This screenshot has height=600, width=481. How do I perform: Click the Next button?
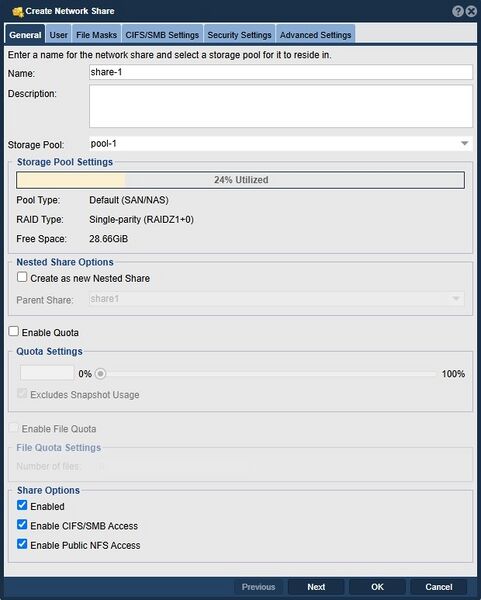click(x=316, y=587)
